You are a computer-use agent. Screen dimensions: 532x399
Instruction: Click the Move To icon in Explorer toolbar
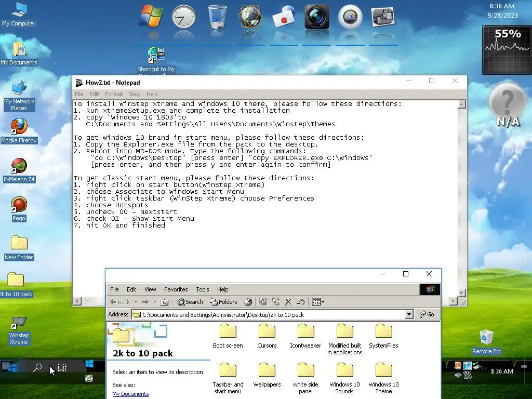coord(263,302)
